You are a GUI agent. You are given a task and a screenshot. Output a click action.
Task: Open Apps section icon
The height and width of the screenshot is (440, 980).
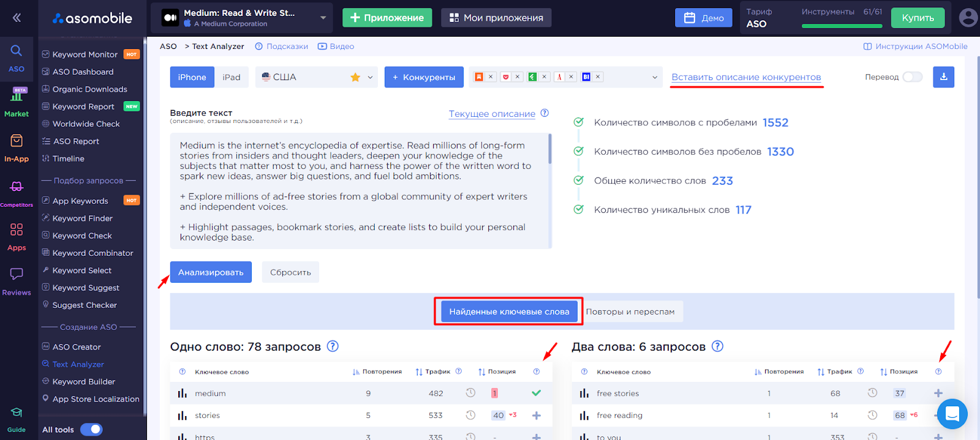(x=17, y=229)
